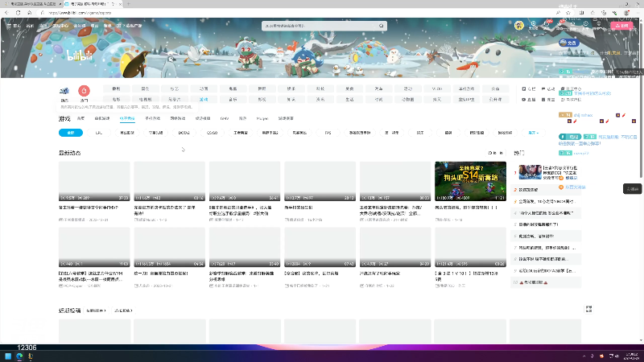Viewport: 644px width, 362px height.
Task: Click the pink upload button in the header
Action: [621, 26]
